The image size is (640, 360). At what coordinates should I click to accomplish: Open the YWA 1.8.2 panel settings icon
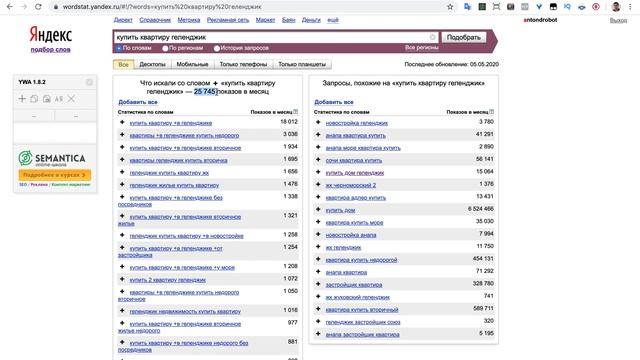[x=89, y=82]
